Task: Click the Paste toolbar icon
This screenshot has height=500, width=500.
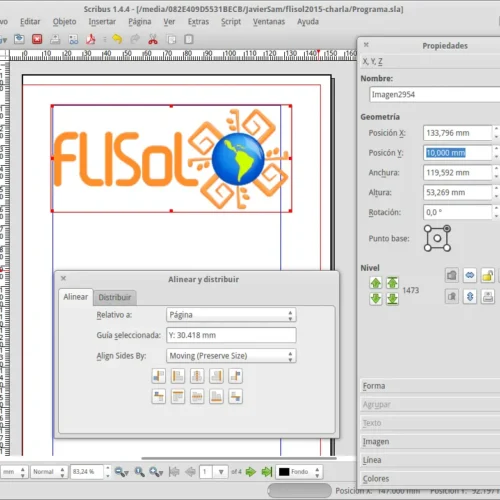Action: tap(189, 39)
